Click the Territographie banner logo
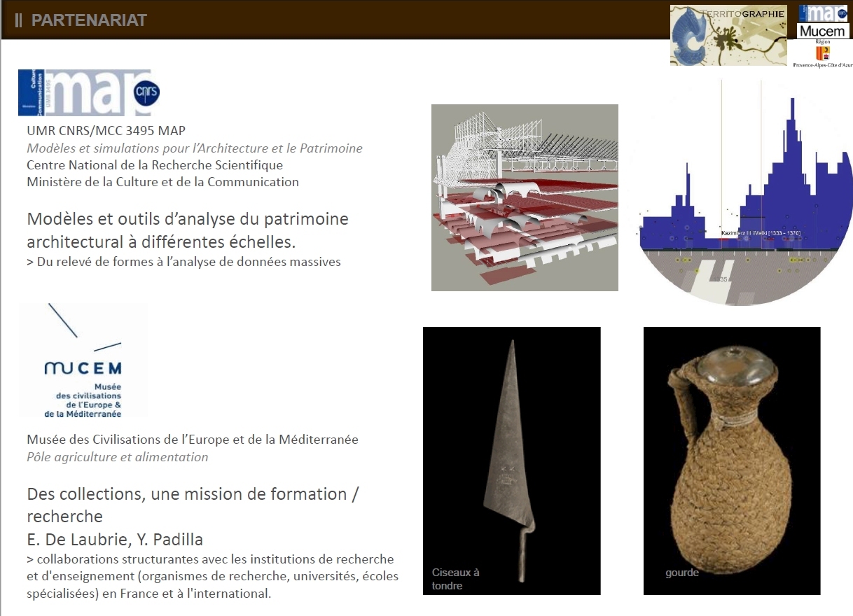Image resolution: width=853 pixels, height=616 pixels. click(728, 35)
